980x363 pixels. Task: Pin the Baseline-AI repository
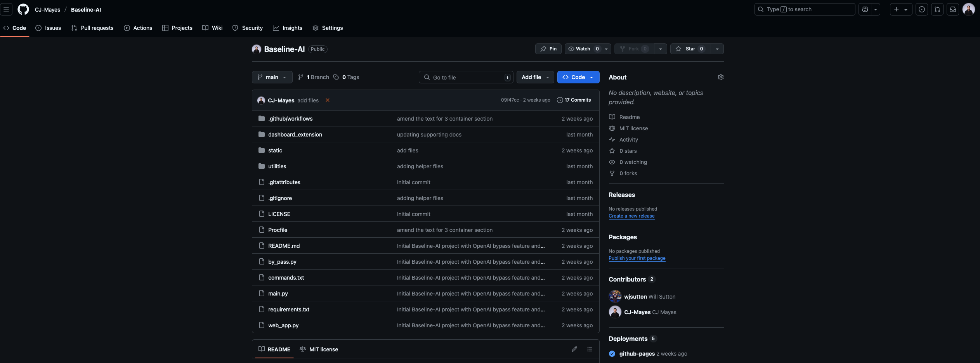point(548,49)
